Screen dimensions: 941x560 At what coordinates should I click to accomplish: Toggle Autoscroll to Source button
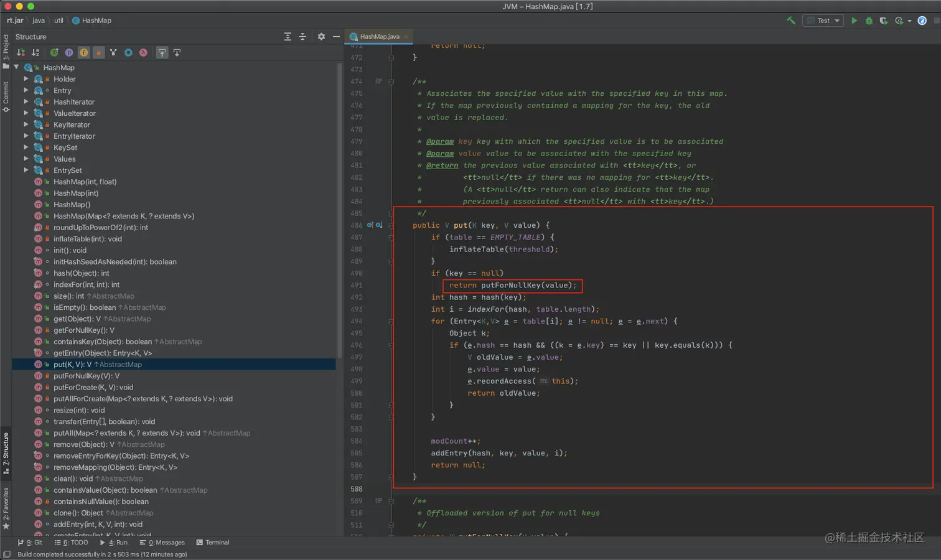(162, 53)
